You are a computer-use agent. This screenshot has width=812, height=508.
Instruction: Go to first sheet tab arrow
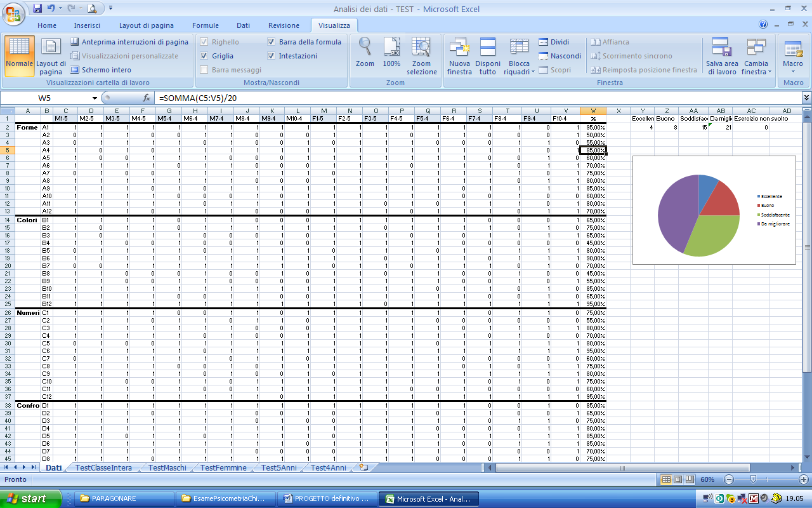point(6,467)
